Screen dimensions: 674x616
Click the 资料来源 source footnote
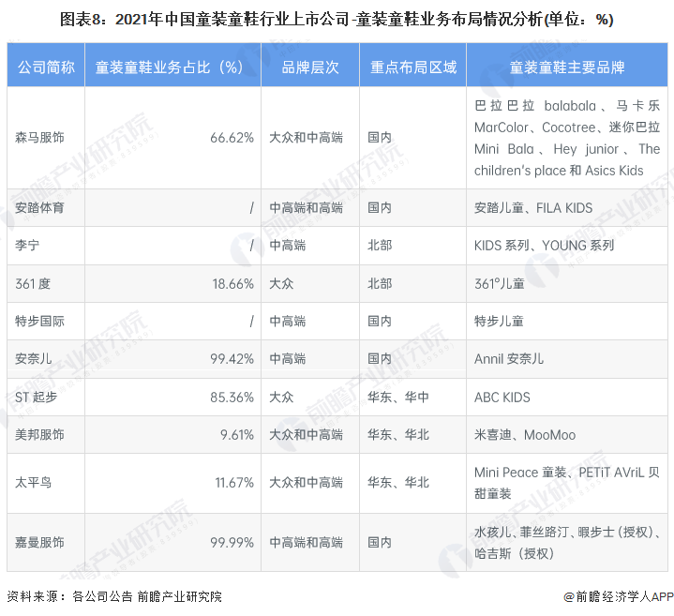tap(114, 596)
